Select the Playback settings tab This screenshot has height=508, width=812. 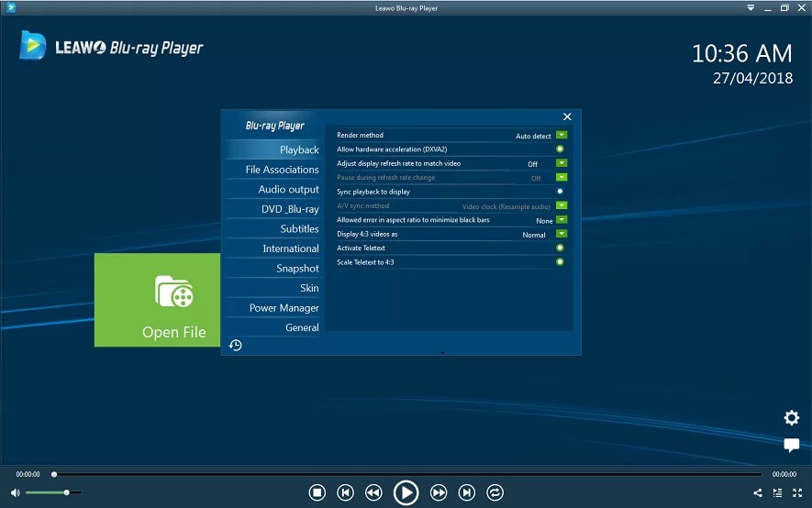(x=274, y=149)
